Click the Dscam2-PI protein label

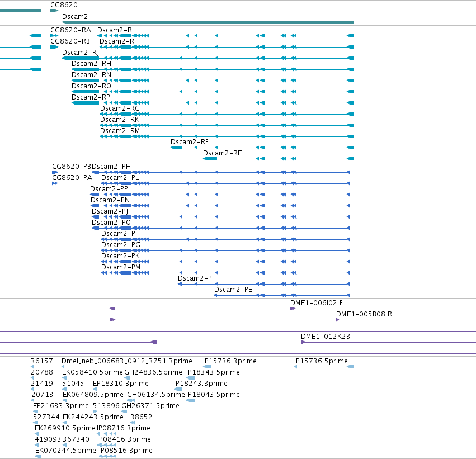[x=119, y=234]
